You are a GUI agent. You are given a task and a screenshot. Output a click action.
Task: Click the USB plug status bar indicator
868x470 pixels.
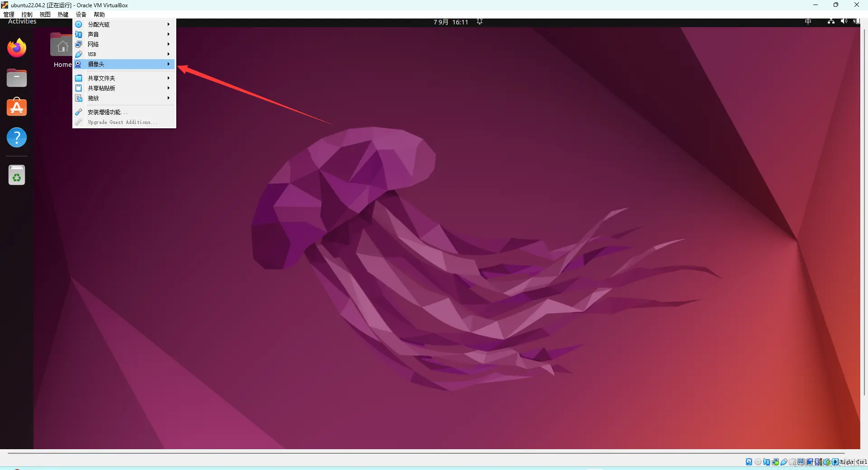pos(784,462)
